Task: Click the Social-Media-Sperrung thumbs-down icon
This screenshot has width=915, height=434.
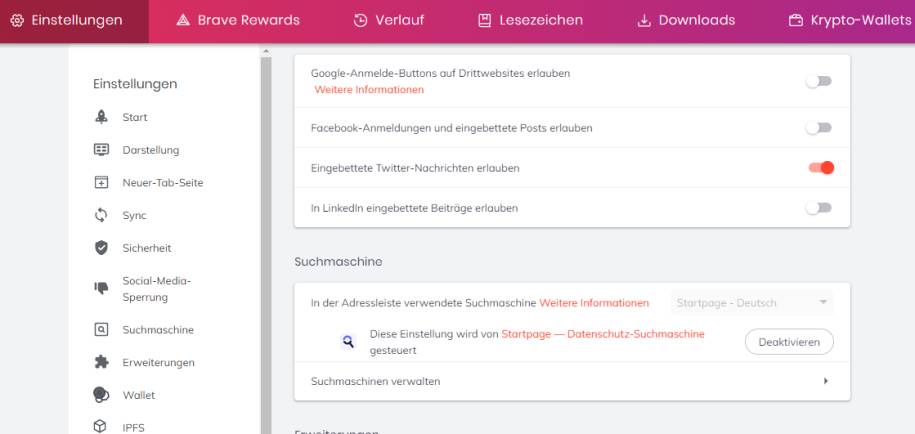Action: (102, 288)
